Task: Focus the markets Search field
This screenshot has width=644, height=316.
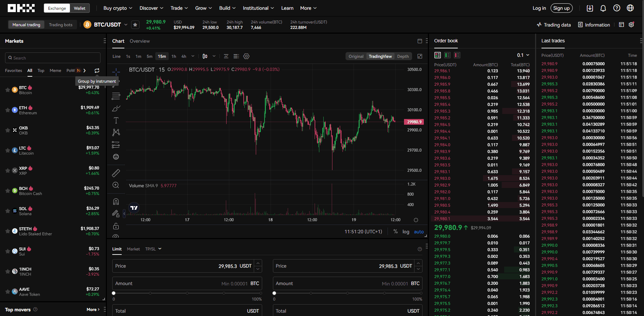Action: tap(53, 58)
